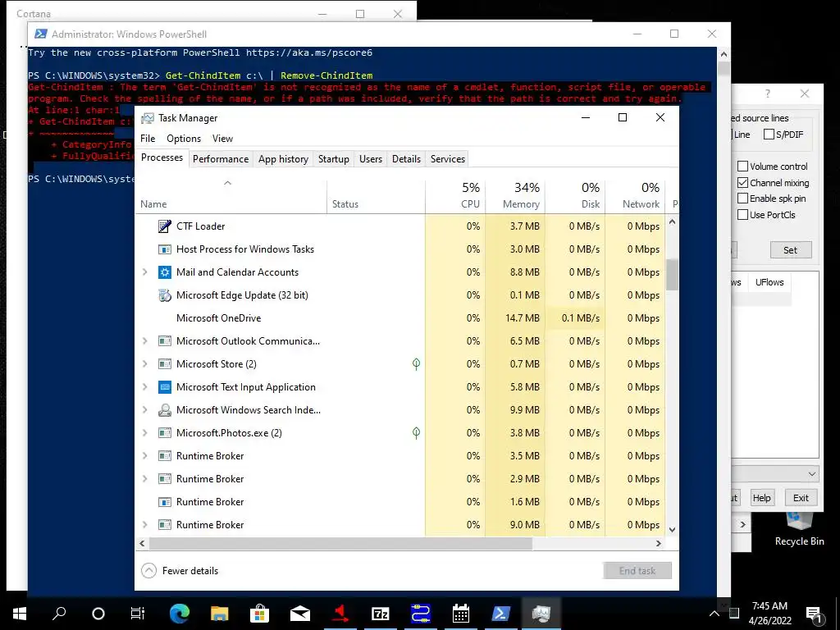Viewport: 840px width, 630px height.
Task: Enable the spk pin checkbox
Action: pos(742,199)
